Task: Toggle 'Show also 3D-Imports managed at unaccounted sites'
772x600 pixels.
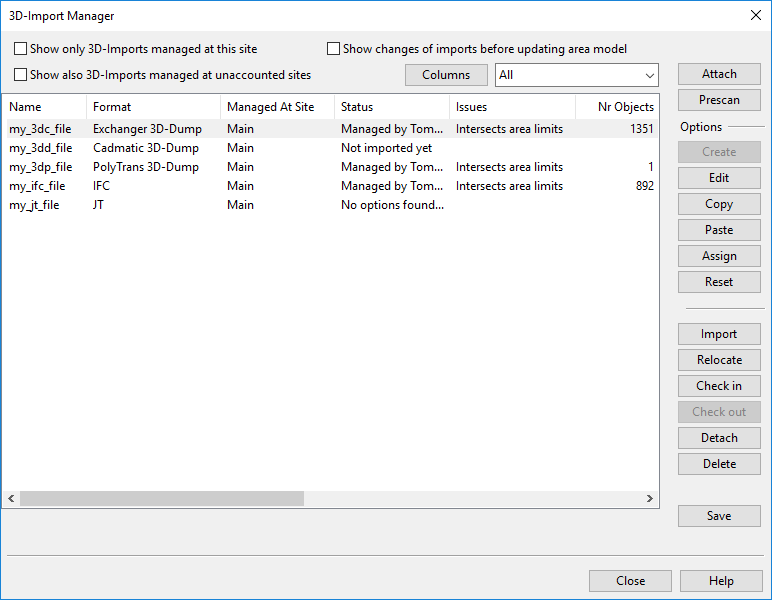Action: tap(21, 75)
